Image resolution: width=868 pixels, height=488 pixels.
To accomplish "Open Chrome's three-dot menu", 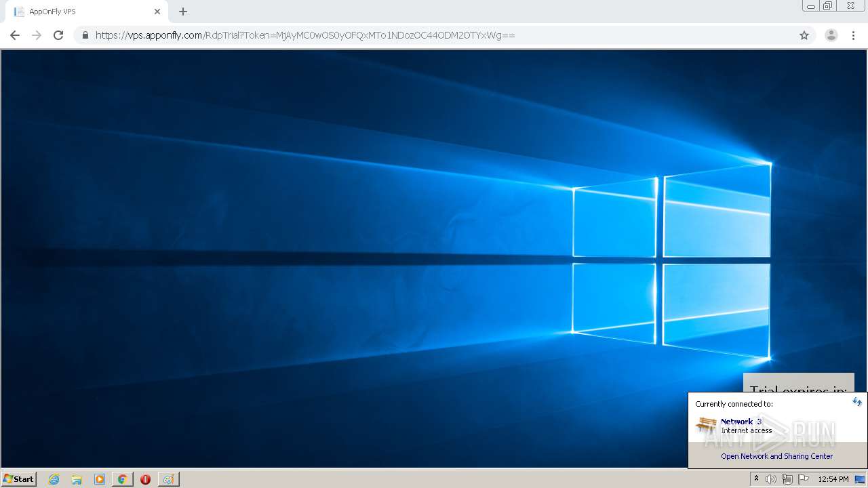I will (853, 35).
